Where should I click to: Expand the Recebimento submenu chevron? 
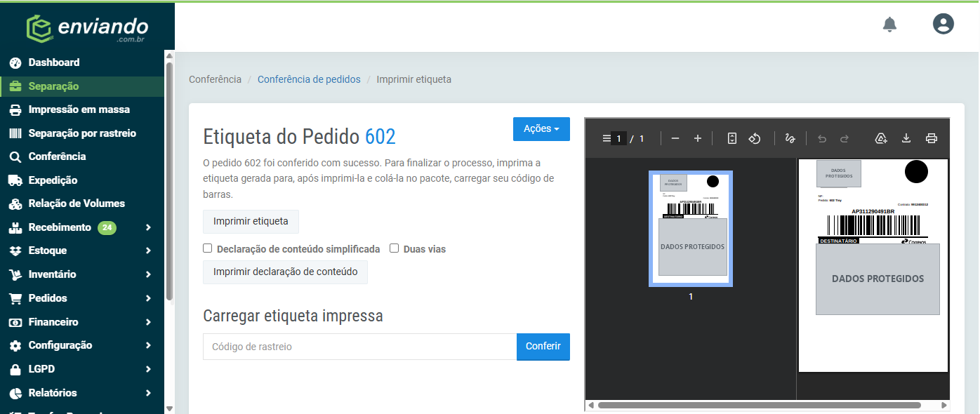tap(148, 227)
